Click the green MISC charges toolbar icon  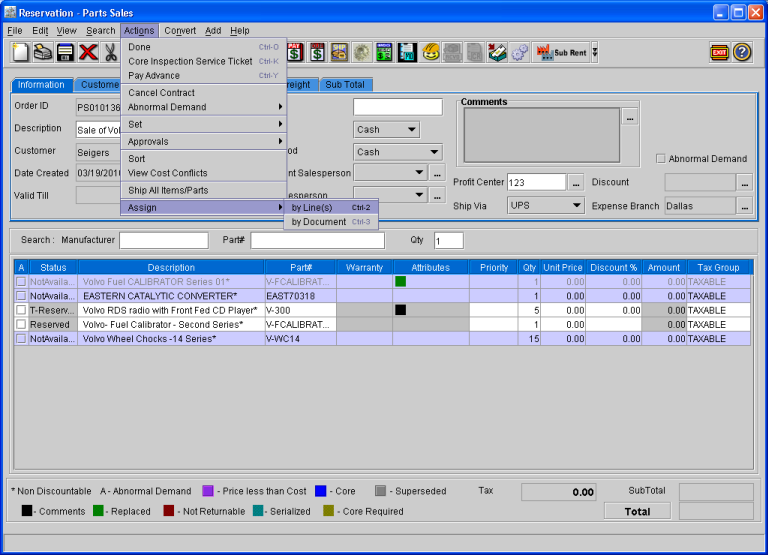pos(384,52)
